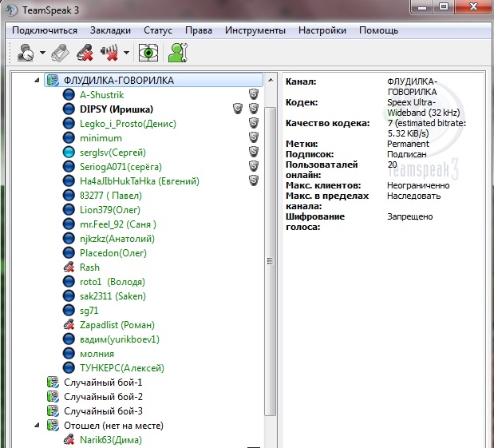This screenshot has height=448, width=494.
Task: Open the Настройки menu
Action: (x=322, y=30)
